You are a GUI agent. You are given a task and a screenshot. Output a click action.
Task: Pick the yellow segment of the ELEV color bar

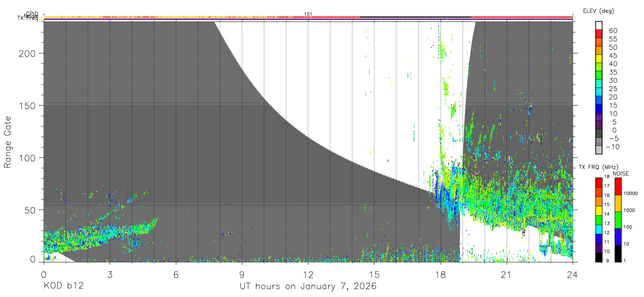(x=599, y=59)
